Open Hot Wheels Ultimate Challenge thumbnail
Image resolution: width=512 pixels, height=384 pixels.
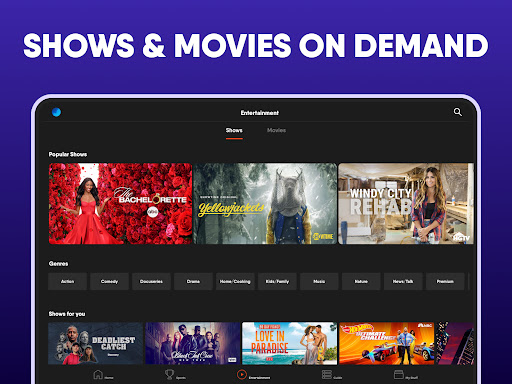(x=387, y=343)
